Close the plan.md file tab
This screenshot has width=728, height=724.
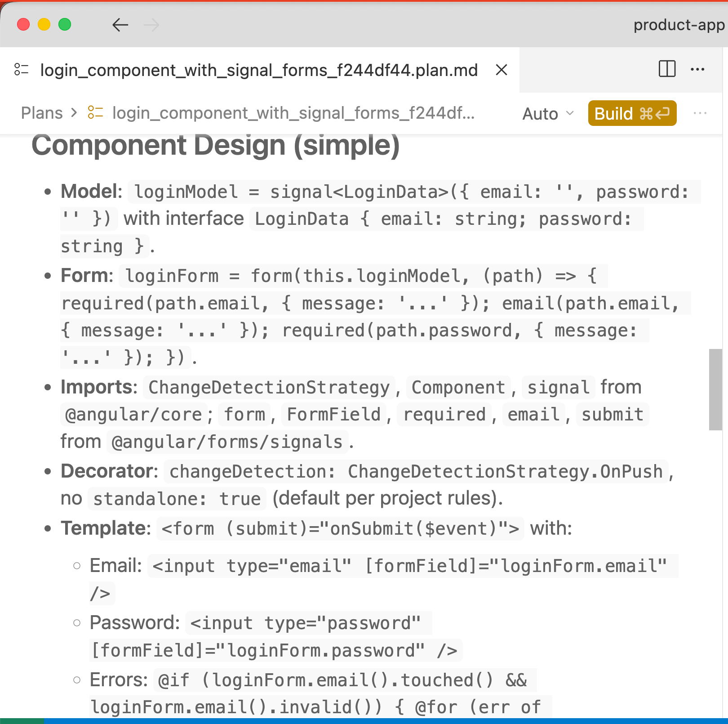click(x=501, y=70)
